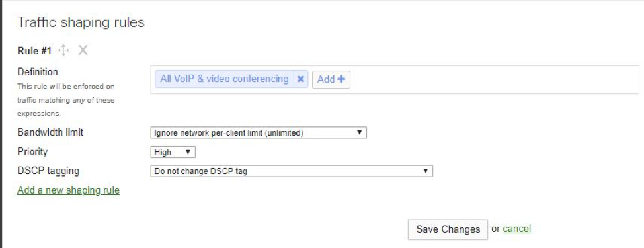Click the Traffic shaping rules title
Viewport: 644px width, 248px height.
tap(81, 22)
